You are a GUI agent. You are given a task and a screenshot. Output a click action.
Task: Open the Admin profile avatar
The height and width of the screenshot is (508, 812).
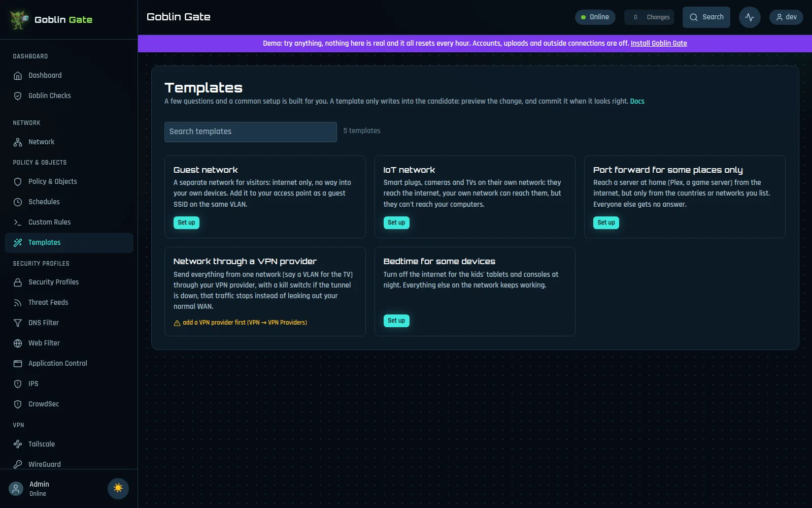[x=16, y=489]
